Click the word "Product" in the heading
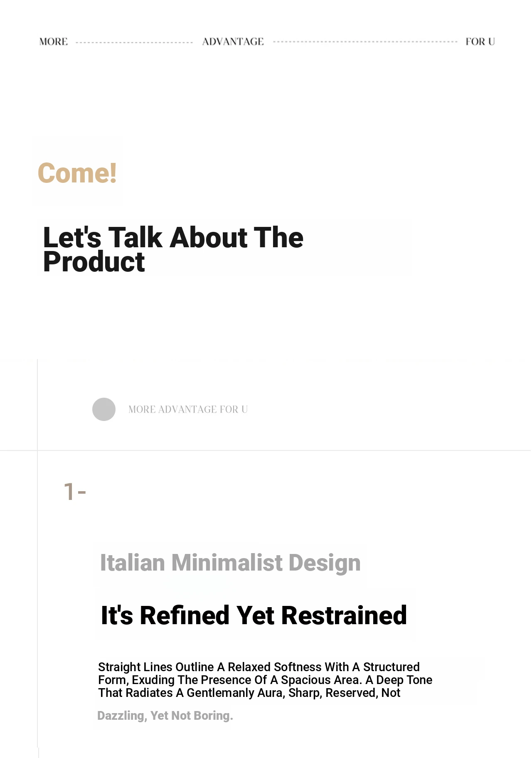The height and width of the screenshot is (758, 532). coord(94,262)
